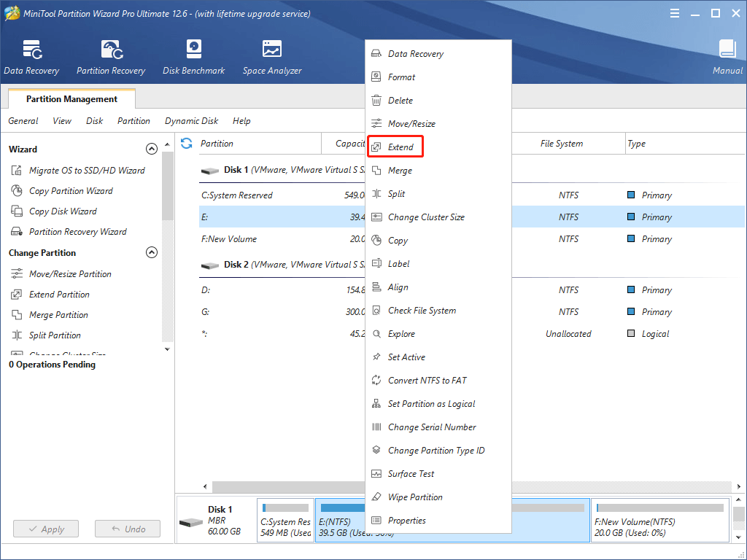Click the Change Cluster Size icon
Viewport: 747px width, 560px height.
pyautogui.click(x=376, y=217)
